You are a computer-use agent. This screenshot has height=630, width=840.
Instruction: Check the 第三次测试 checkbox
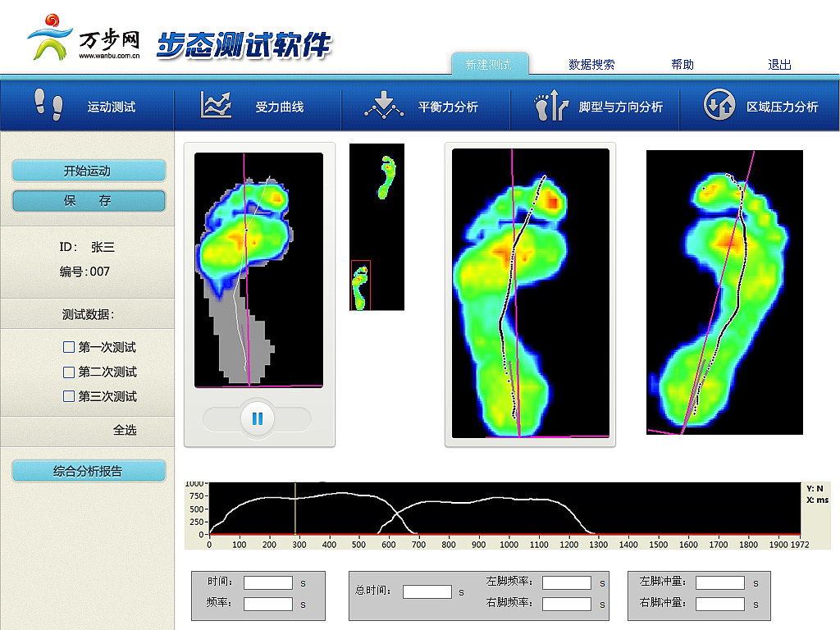tap(69, 396)
